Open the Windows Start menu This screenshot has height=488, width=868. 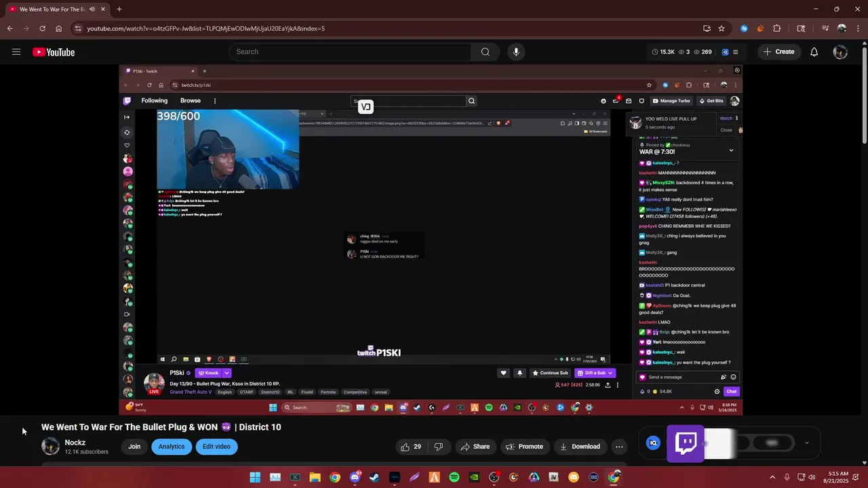(255, 477)
